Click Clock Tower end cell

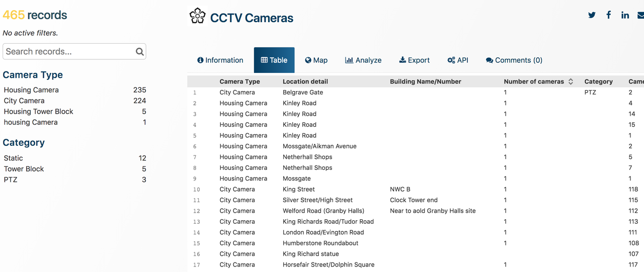click(x=414, y=200)
